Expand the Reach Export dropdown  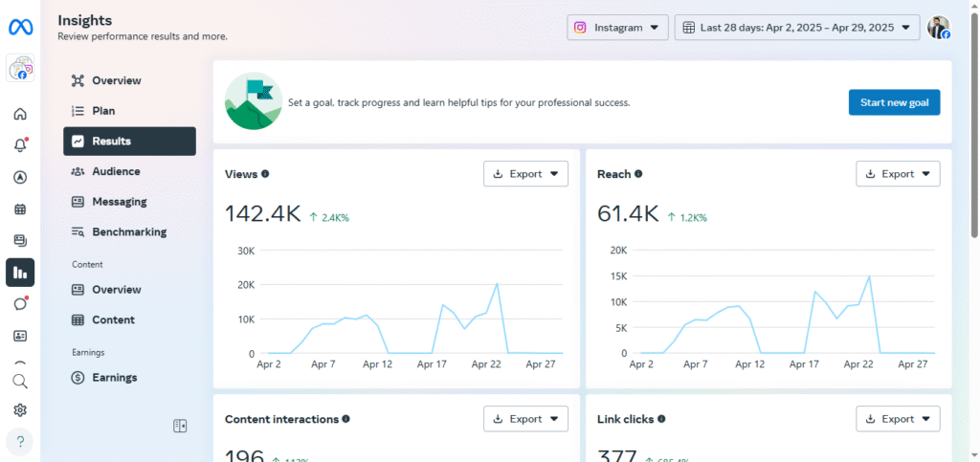tap(898, 174)
